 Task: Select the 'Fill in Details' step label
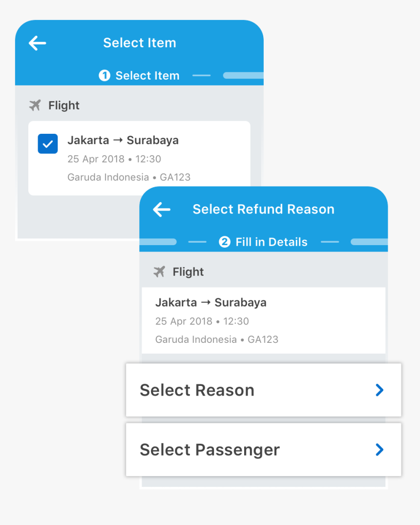(x=271, y=242)
